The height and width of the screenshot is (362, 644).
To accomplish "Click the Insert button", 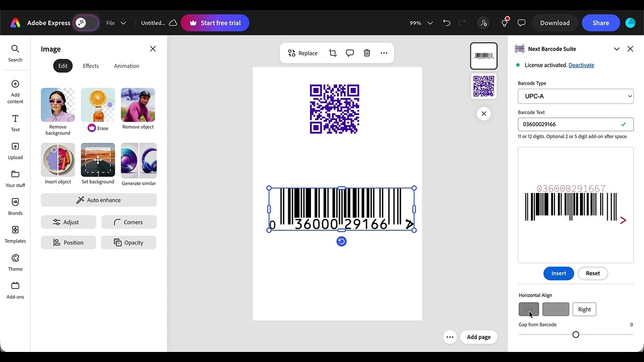I will [x=558, y=274].
